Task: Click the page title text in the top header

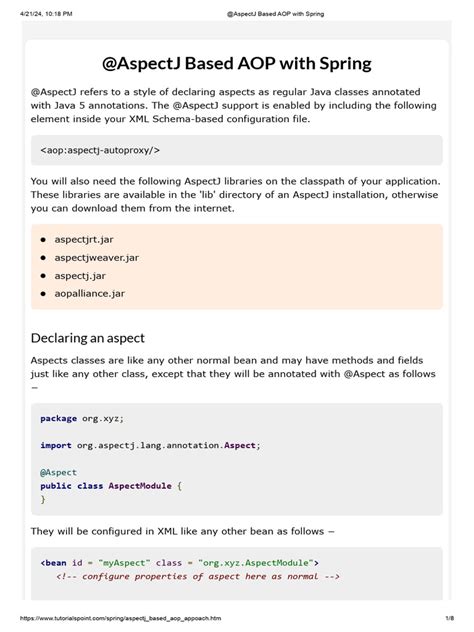Action: [275, 14]
